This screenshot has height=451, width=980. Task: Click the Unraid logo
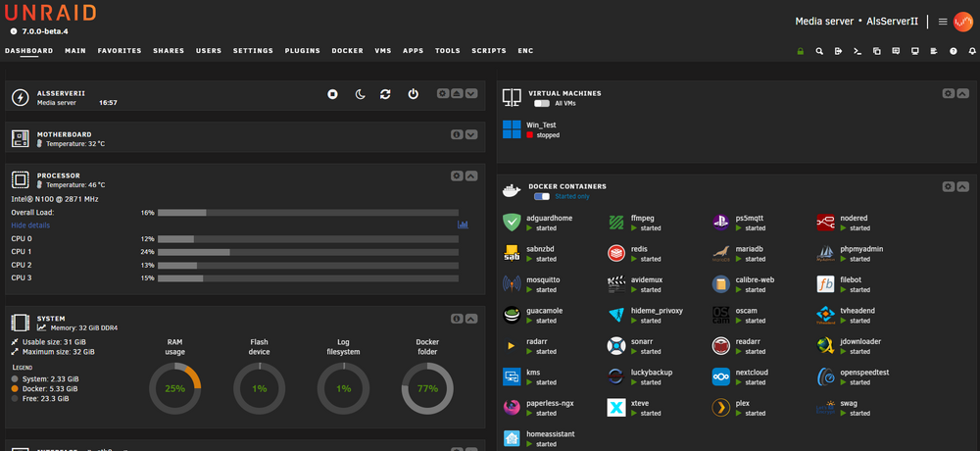point(51,13)
